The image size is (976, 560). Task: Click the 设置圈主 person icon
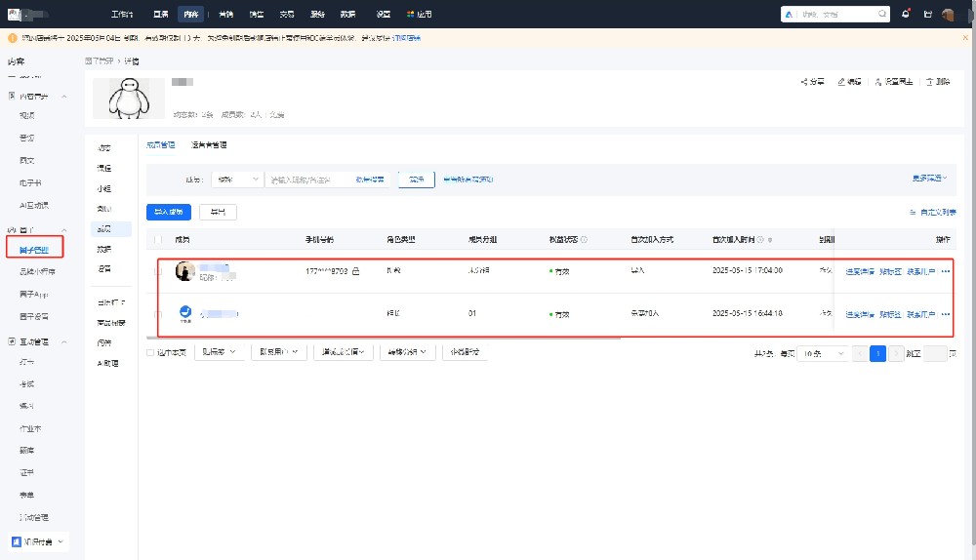tap(878, 82)
